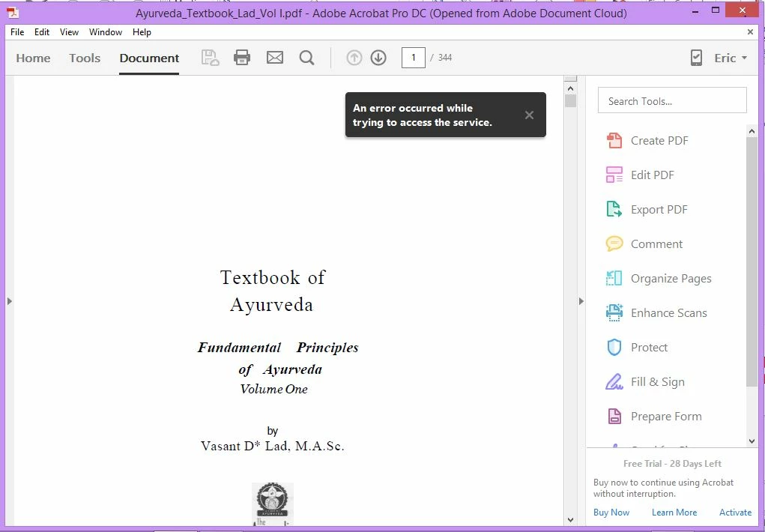This screenshot has width=765, height=532.
Task: Open the Create PDF tool
Action: [647, 141]
